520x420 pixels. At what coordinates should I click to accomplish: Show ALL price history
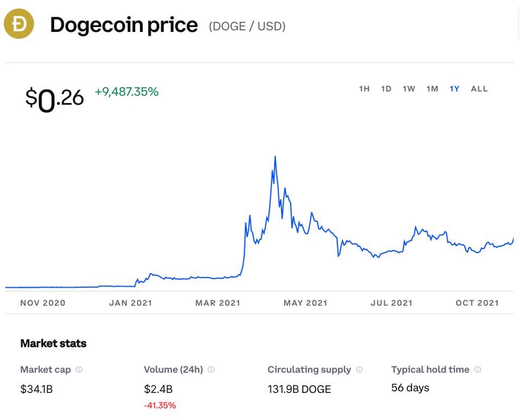pos(479,89)
